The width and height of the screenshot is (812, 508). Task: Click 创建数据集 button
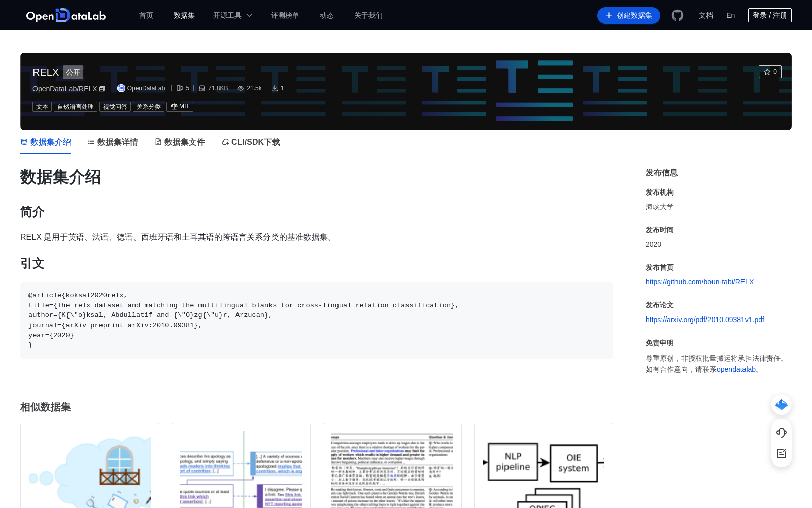(629, 16)
